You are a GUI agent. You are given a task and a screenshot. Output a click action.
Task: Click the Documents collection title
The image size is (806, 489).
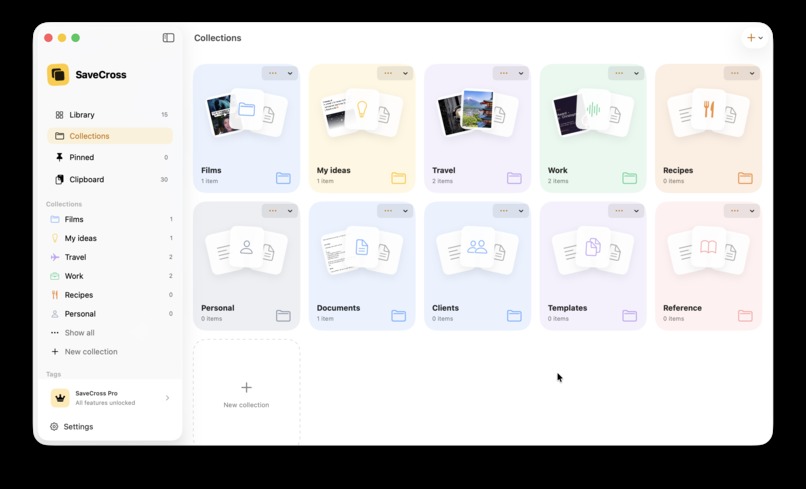338,308
